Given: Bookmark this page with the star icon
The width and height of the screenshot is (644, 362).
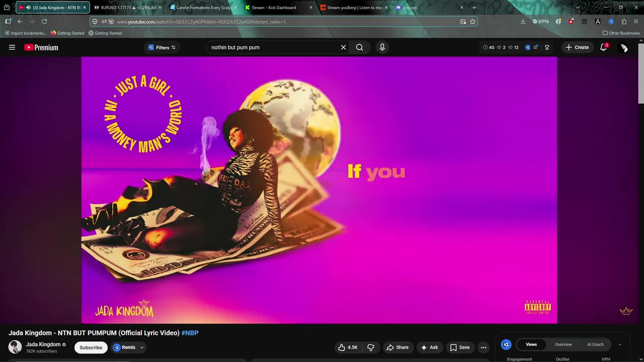Looking at the screenshot, I should tap(472, 22).
